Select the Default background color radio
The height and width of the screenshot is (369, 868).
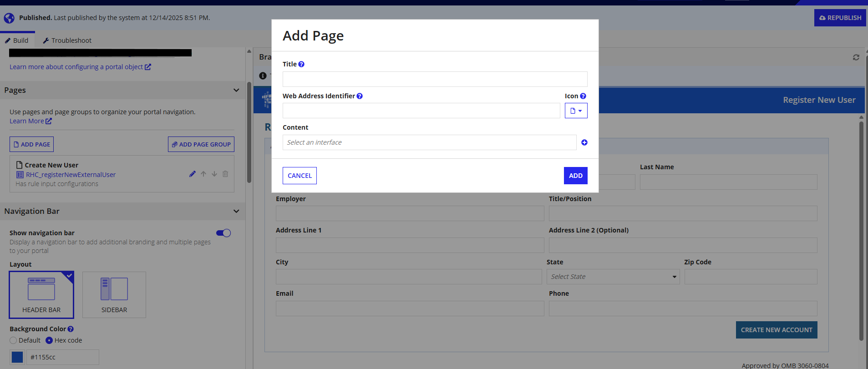[x=13, y=340]
